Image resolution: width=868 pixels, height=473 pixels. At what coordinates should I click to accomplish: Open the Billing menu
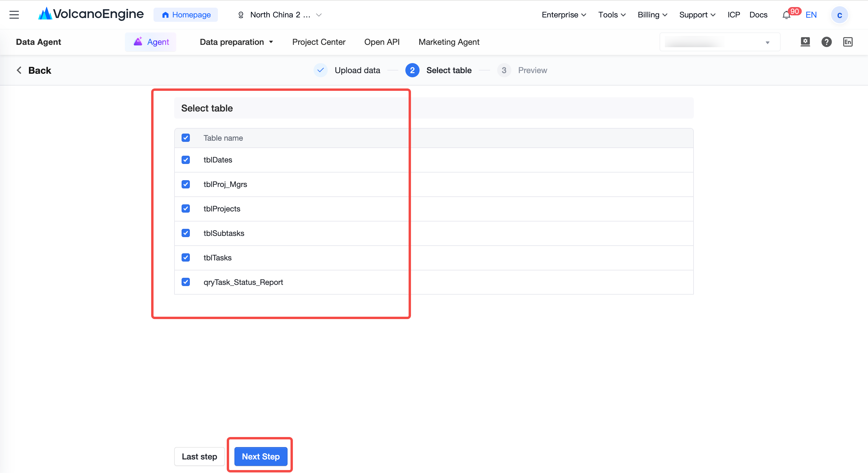point(652,15)
